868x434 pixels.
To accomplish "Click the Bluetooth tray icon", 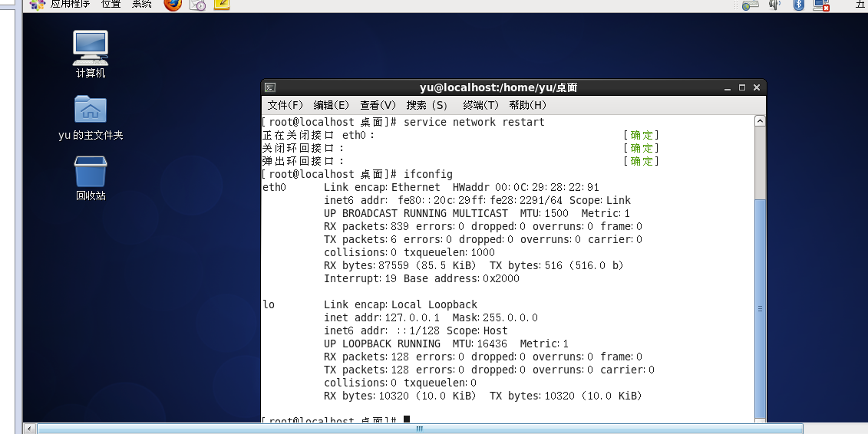I will 798,5.
